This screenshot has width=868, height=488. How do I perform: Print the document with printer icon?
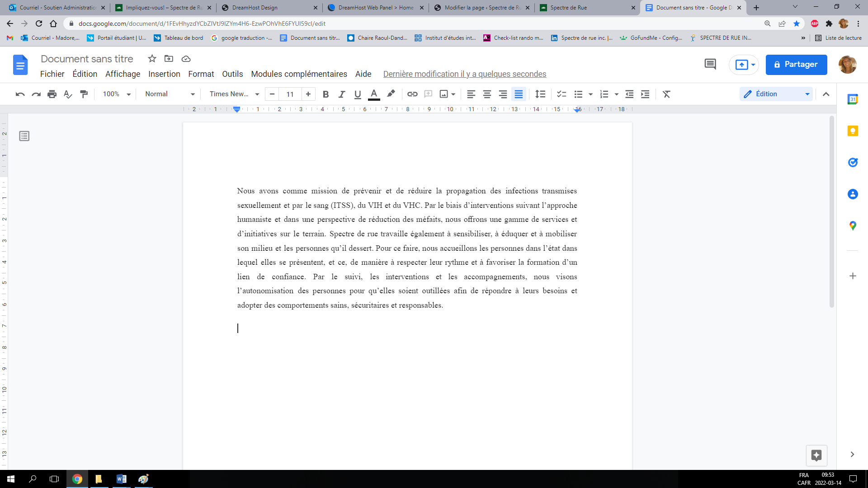pos(52,94)
